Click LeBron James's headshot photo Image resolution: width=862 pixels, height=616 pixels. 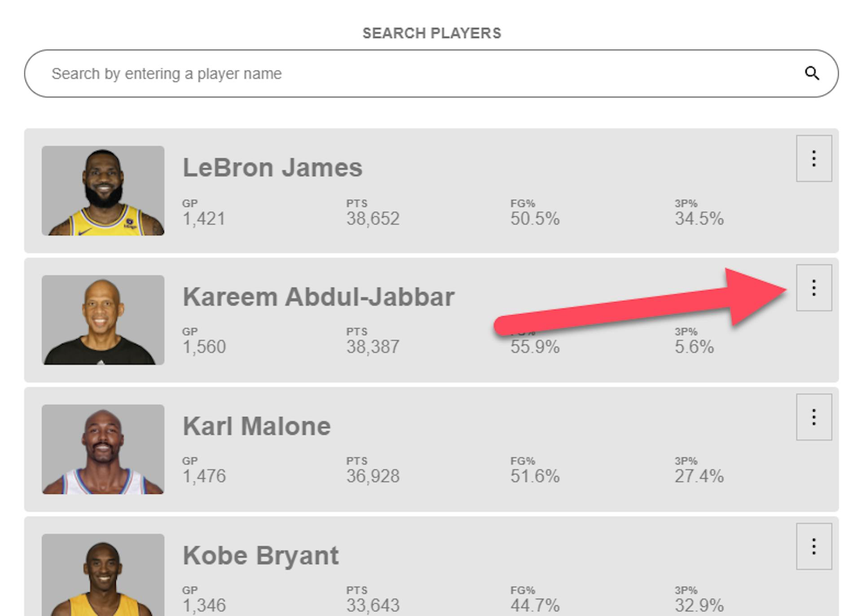103,191
